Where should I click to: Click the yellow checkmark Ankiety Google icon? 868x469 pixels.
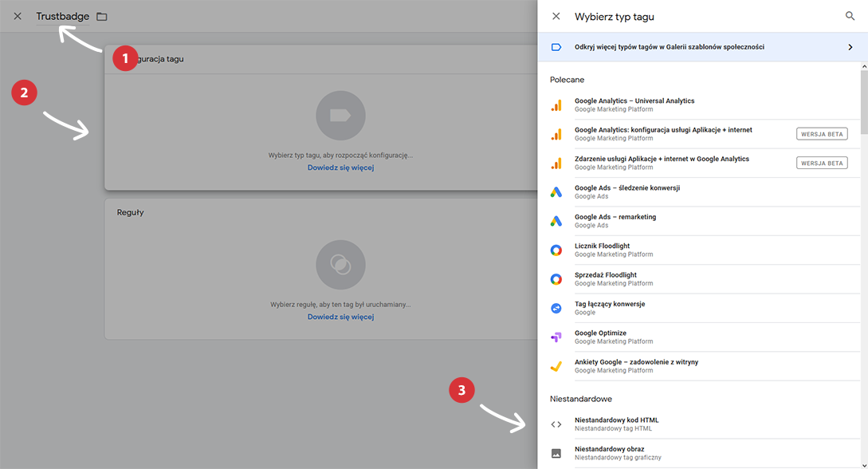coord(556,366)
